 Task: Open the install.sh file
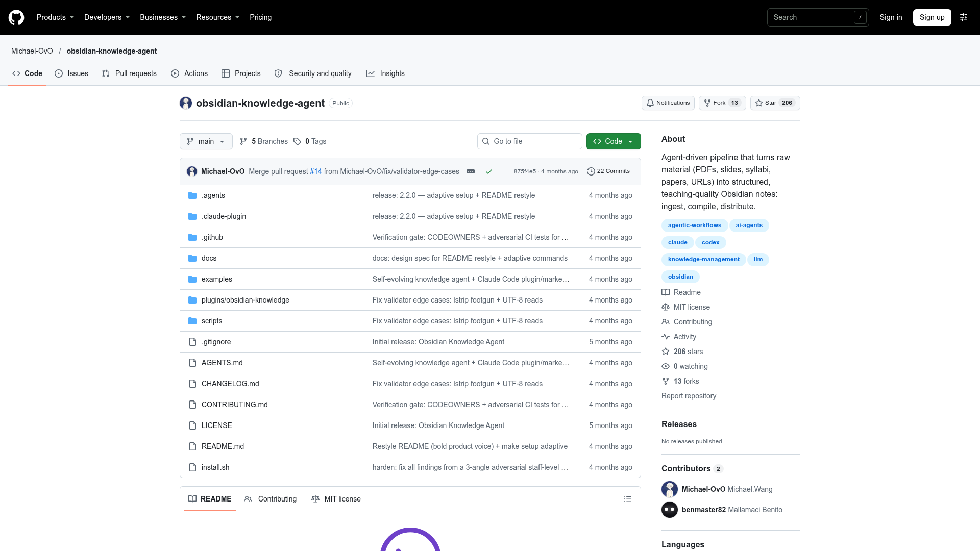215,467
